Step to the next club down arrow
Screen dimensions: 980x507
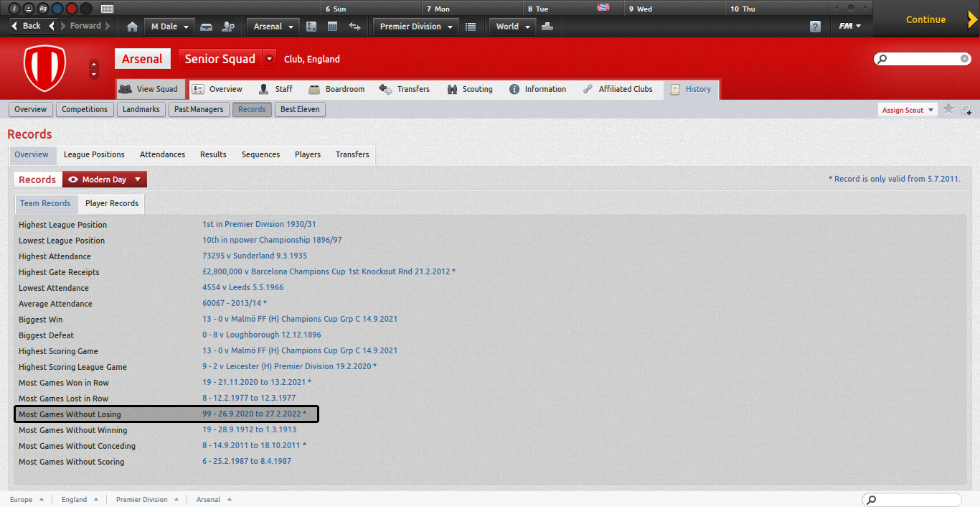[94, 74]
